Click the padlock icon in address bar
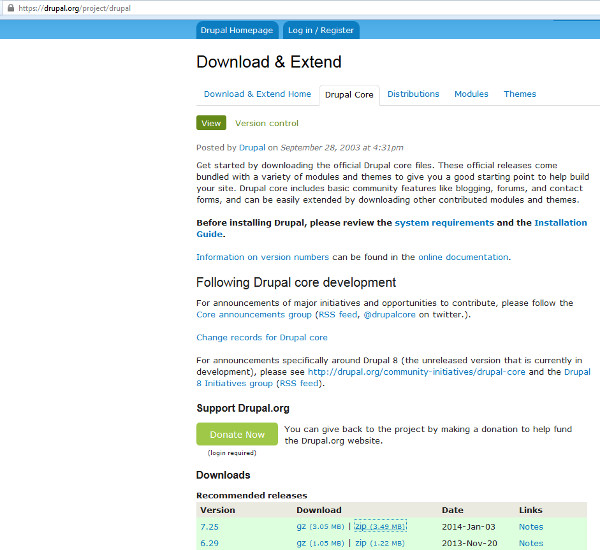The image size is (600, 550). [x=11, y=8]
